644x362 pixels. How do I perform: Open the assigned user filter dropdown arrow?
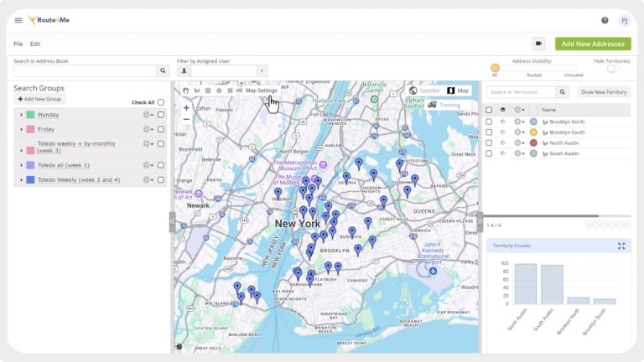pyautogui.click(x=262, y=70)
